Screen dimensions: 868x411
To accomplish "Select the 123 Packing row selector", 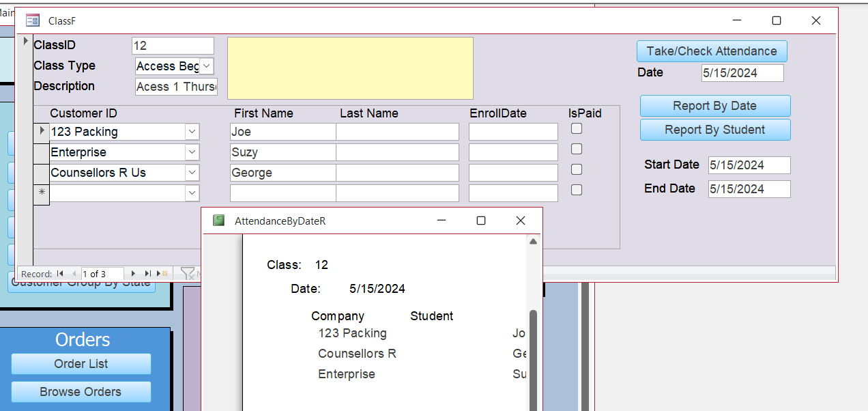I will [42, 131].
